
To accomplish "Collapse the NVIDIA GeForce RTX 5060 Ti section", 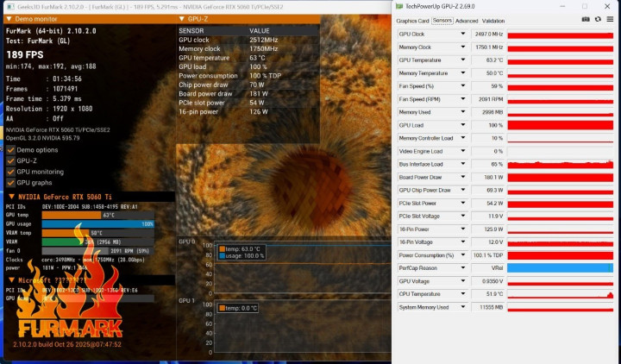I will tap(10, 198).
